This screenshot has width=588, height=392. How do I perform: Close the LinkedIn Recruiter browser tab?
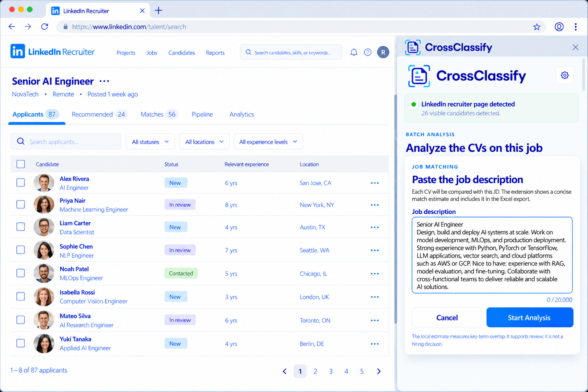pos(142,11)
